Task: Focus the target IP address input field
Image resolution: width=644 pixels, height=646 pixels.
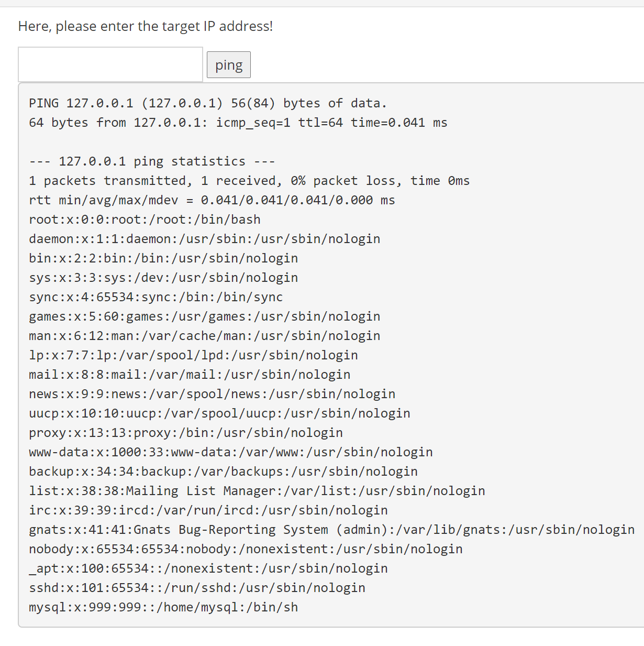Action: point(110,64)
